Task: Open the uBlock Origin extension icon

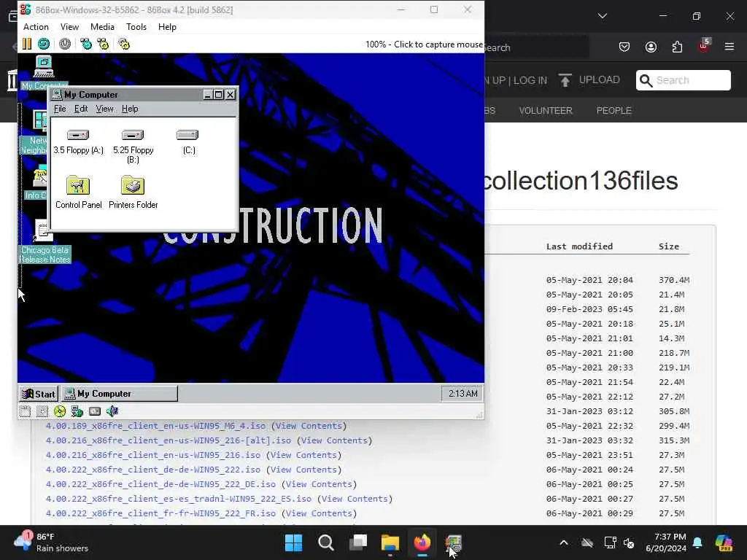Action: point(704,46)
